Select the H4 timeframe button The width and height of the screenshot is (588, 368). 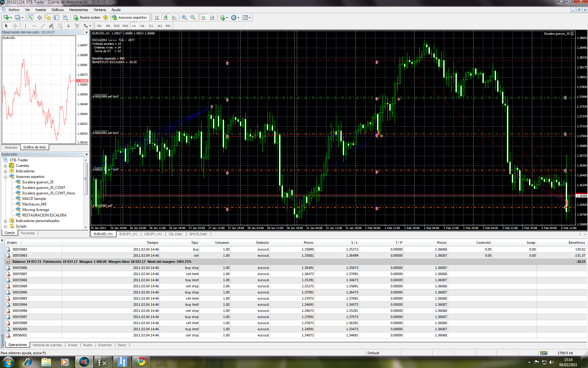point(142,26)
